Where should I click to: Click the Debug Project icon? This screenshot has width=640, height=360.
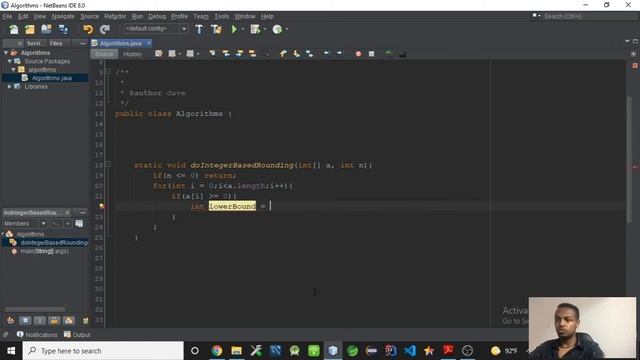point(255,29)
